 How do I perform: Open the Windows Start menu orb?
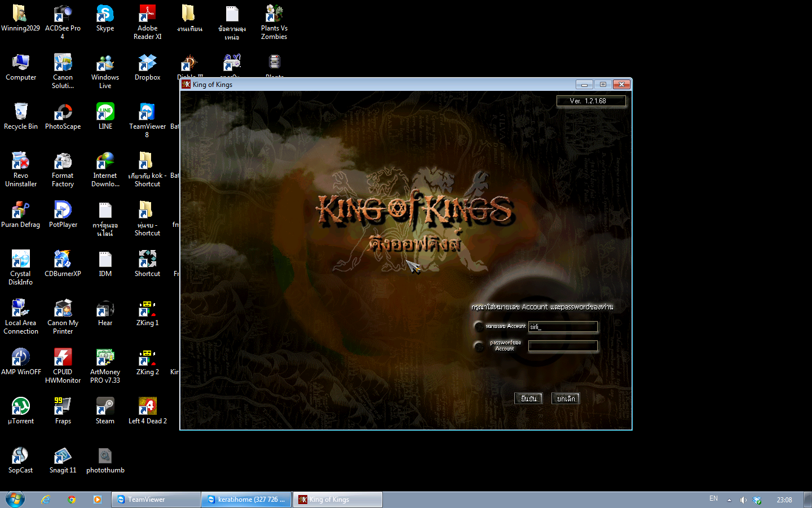pos(15,499)
